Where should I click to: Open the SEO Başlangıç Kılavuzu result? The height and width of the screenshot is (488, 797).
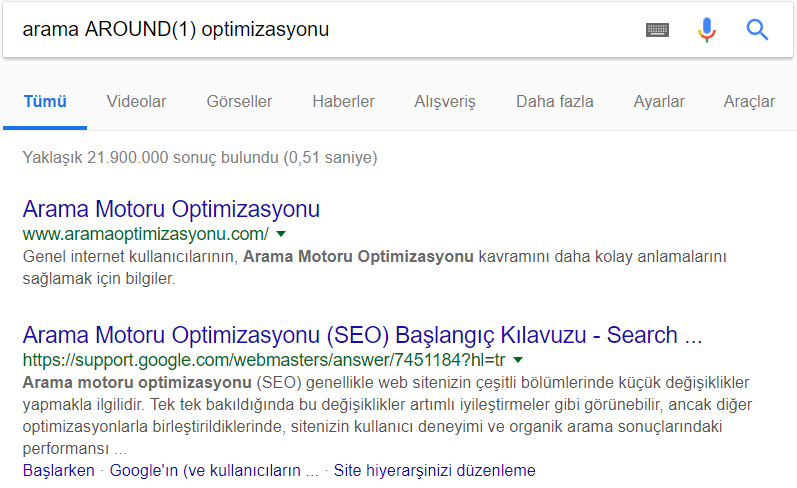click(362, 335)
